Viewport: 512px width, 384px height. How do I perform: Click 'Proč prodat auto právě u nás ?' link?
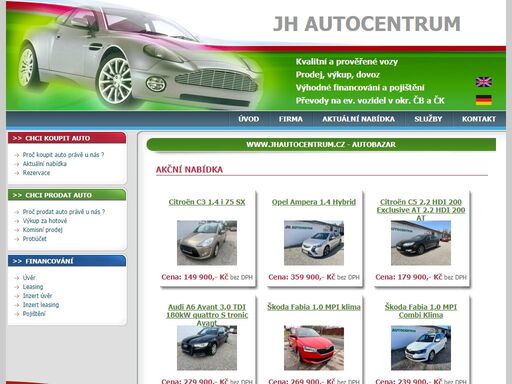tap(64, 212)
